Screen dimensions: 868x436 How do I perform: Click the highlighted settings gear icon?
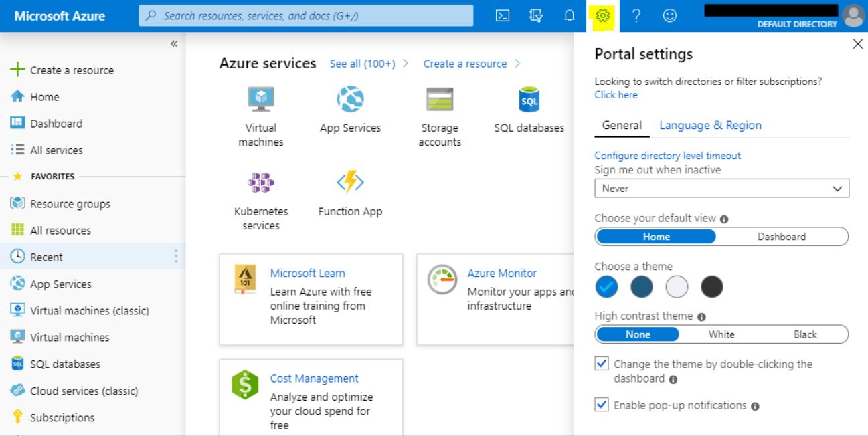point(603,16)
